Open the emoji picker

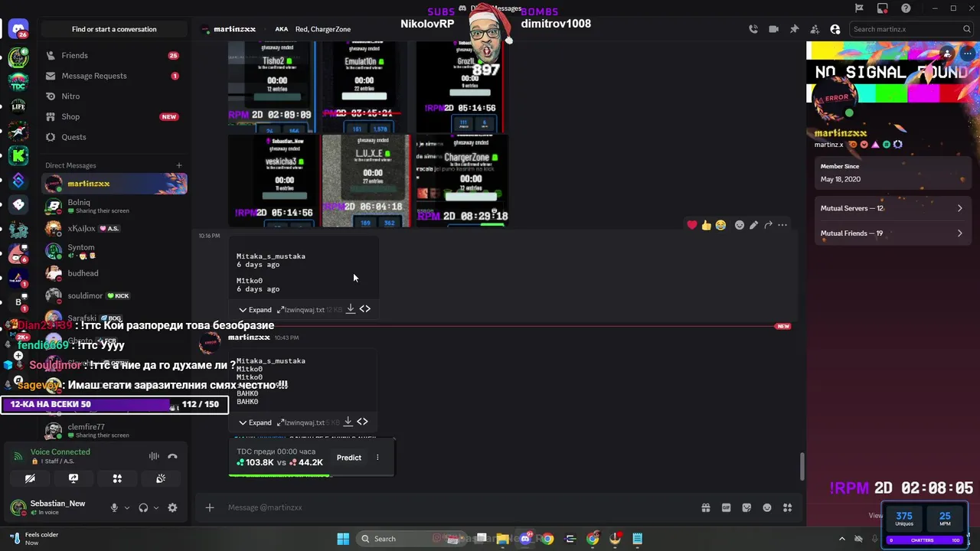[x=767, y=507]
